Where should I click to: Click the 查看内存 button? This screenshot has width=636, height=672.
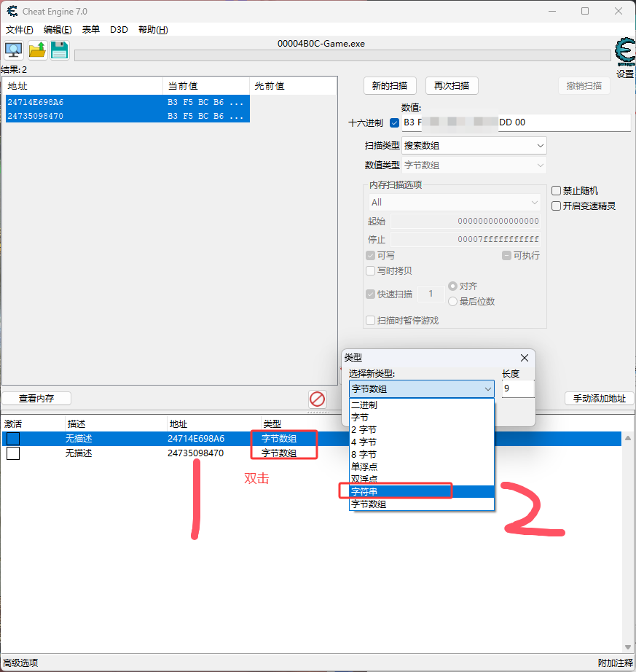36,399
